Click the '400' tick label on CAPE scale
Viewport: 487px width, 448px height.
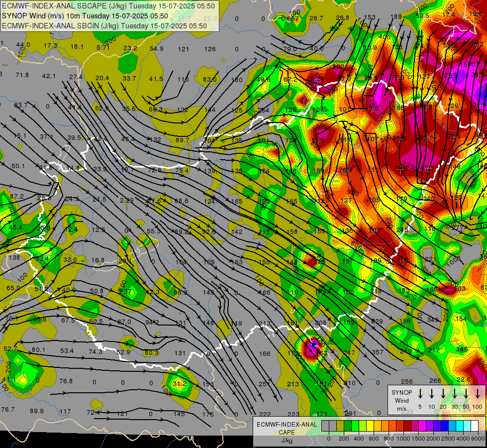click(359, 439)
